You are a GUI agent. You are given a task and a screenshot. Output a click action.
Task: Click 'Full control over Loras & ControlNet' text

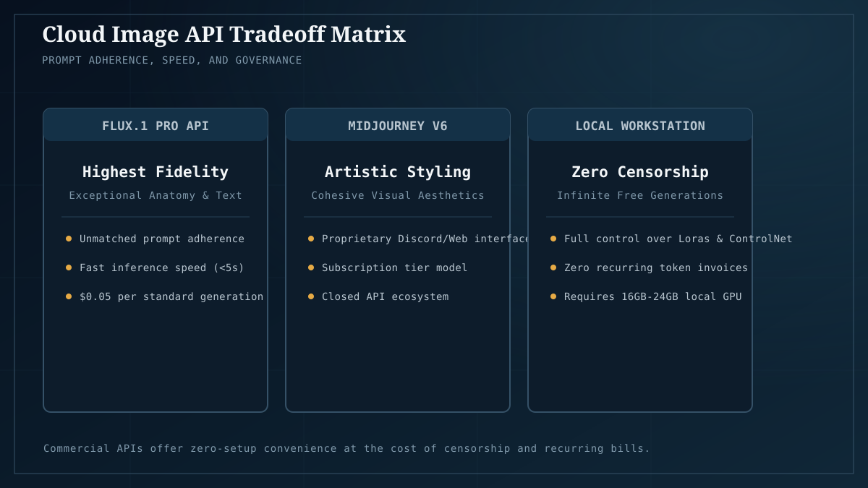pos(678,239)
